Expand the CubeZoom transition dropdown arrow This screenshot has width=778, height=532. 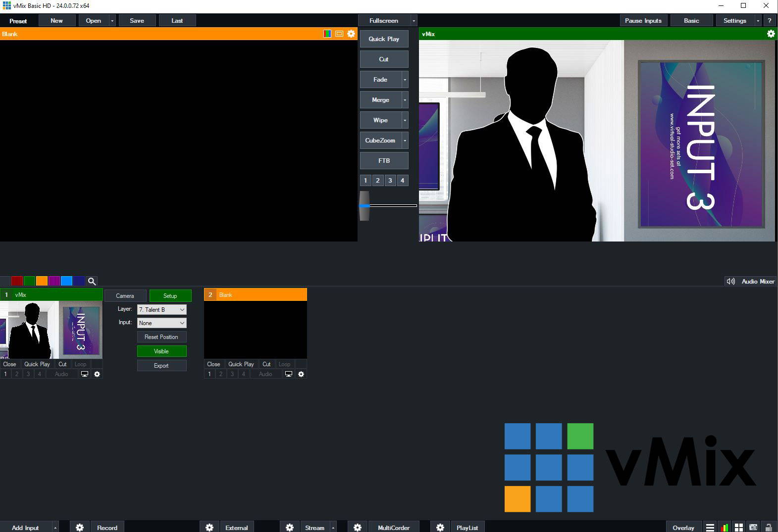click(405, 141)
